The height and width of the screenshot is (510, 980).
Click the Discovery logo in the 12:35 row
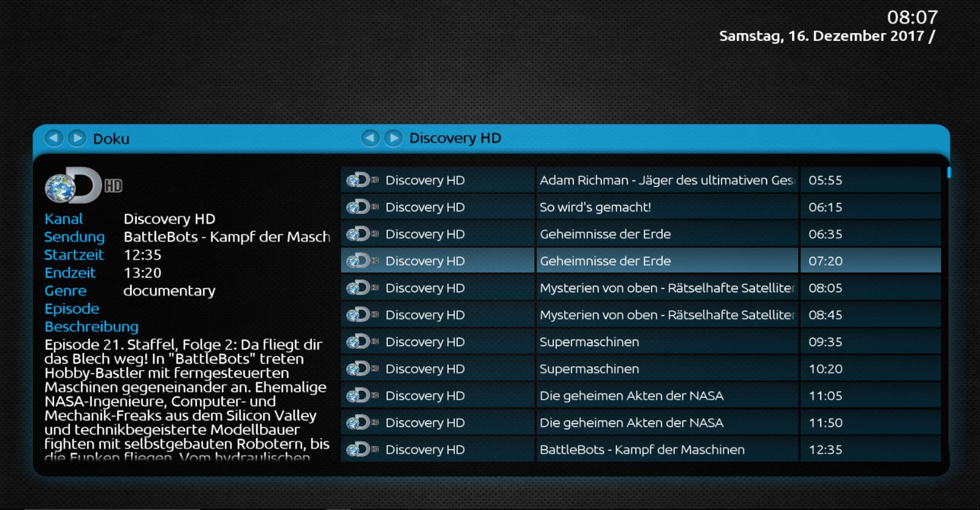click(362, 449)
